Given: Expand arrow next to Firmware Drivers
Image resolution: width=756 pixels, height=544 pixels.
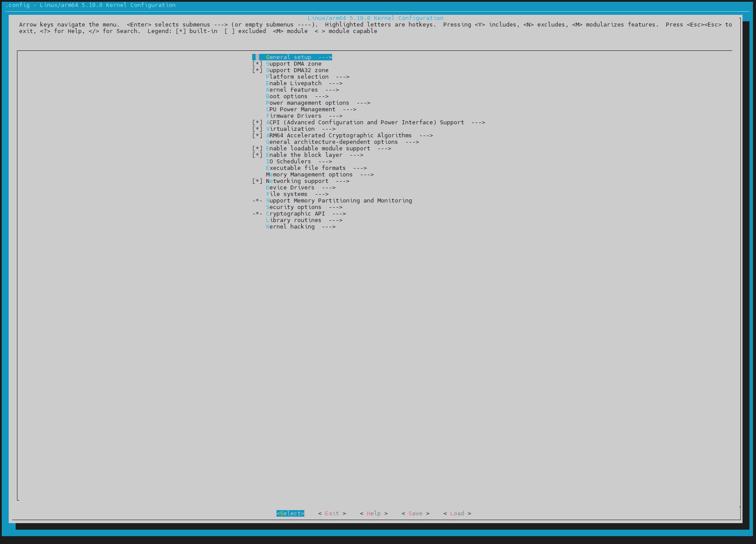Looking at the screenshot, I should (x=336, y=116).
